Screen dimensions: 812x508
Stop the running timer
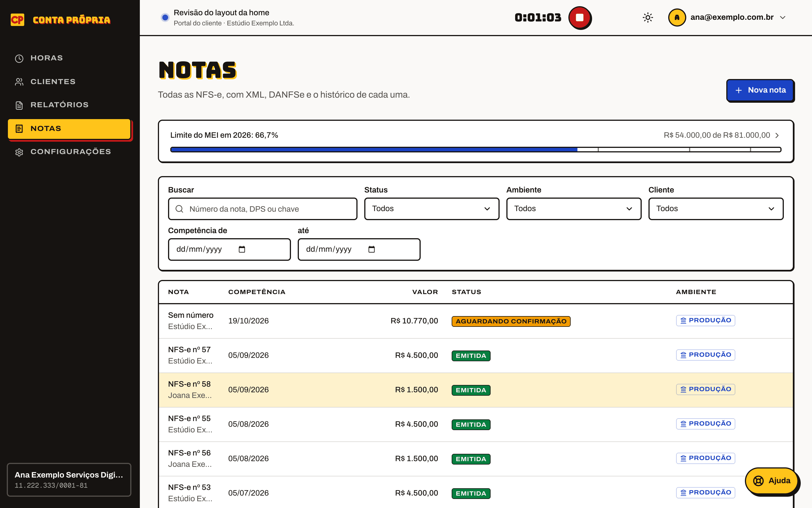point(579,17)
